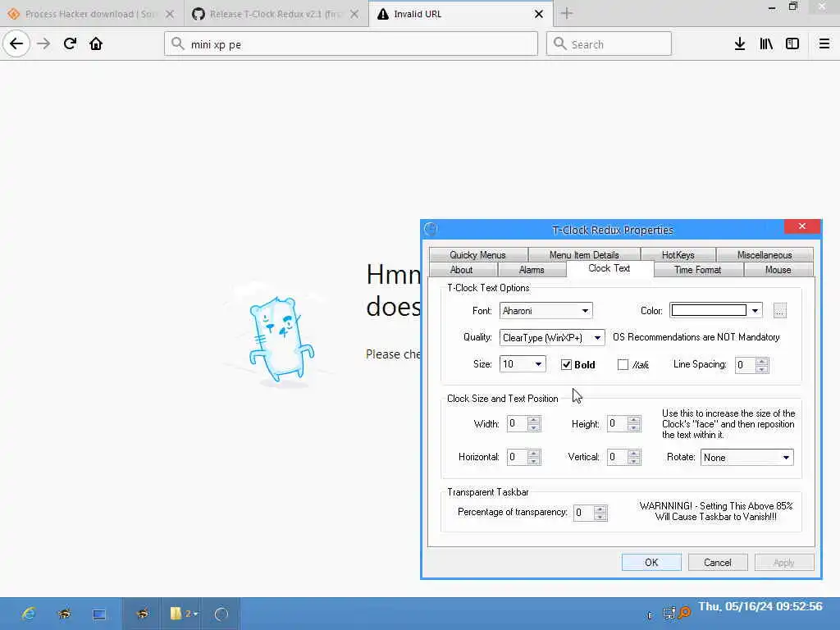Close the Invalid URL tab

point(539,15)
